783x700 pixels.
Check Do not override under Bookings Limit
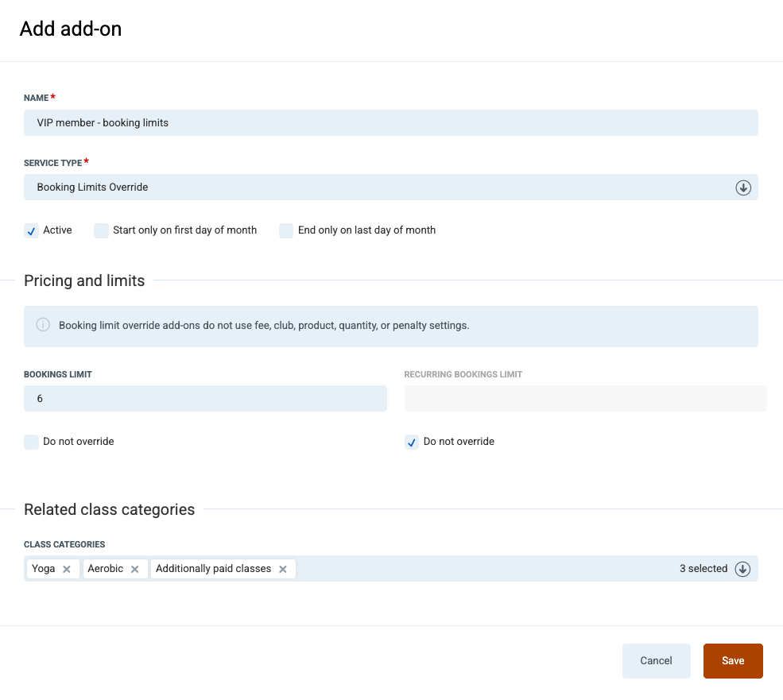point(32,442)
